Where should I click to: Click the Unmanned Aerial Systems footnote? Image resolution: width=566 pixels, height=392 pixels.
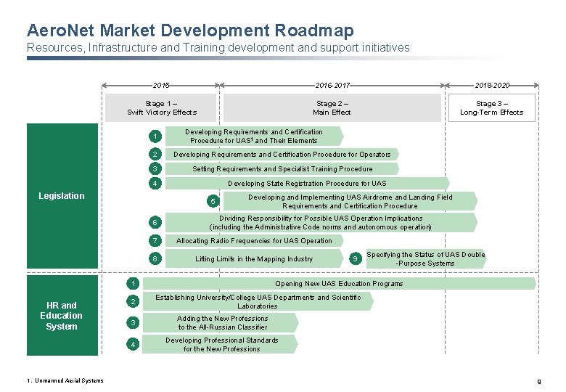point(65,380)
